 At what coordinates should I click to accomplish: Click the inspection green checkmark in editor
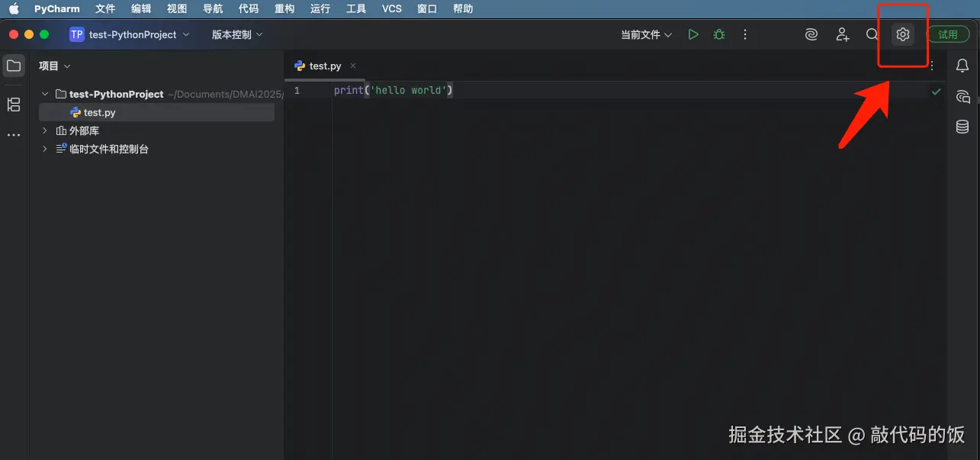click(x=936, y=92)
